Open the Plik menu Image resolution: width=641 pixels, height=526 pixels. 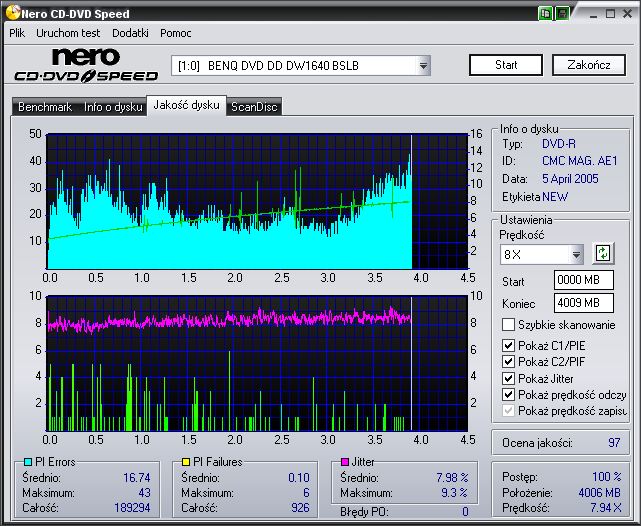(17, 33)
